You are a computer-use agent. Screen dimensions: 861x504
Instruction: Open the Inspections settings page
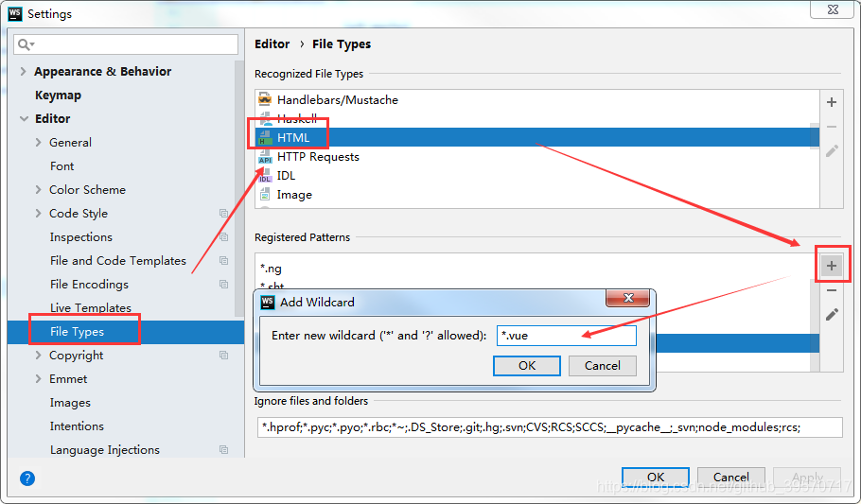(80, 237)
